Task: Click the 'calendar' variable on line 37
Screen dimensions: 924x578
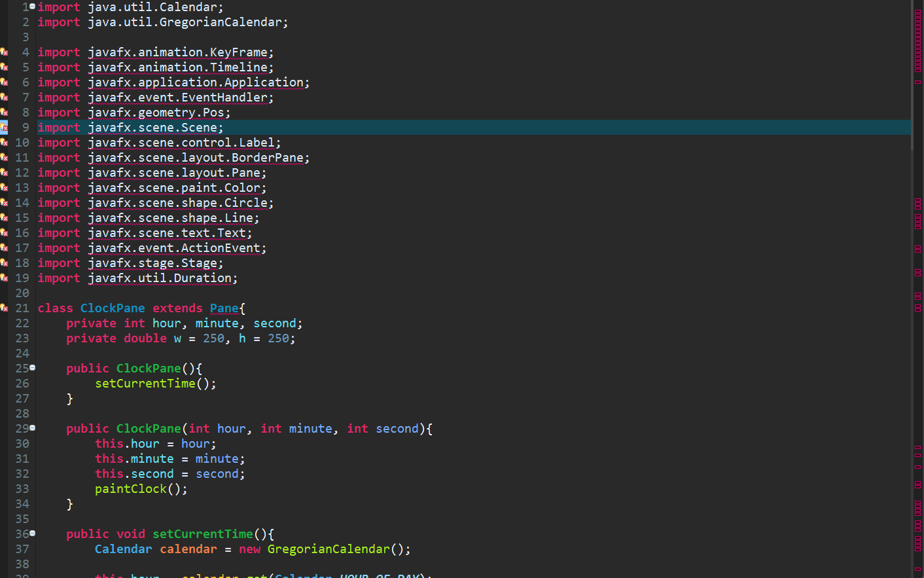Action: [188, 549]
